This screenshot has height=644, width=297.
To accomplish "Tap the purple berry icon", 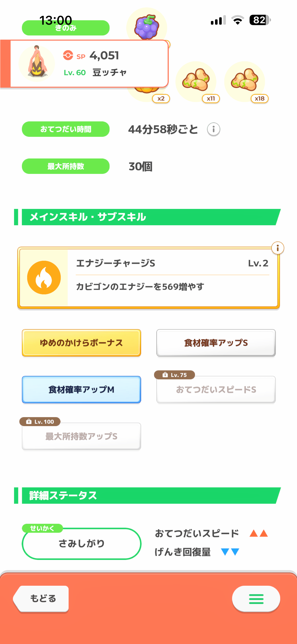I will click(x=146, y=26).
